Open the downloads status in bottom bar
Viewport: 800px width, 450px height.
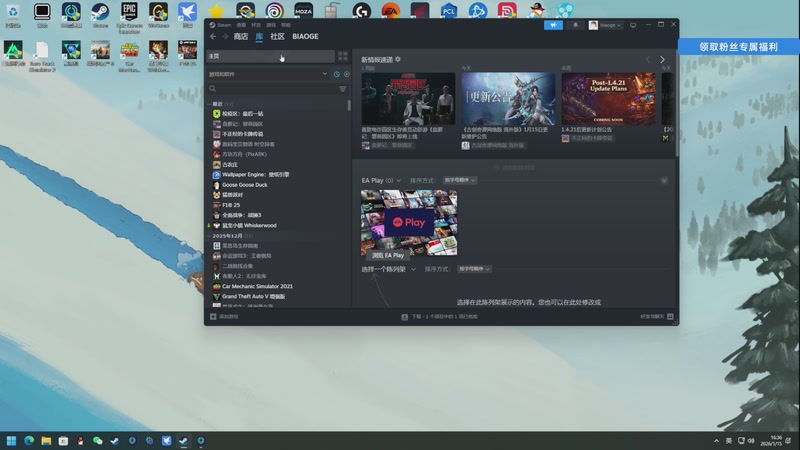pyautogui.click(x=439, y=317)
